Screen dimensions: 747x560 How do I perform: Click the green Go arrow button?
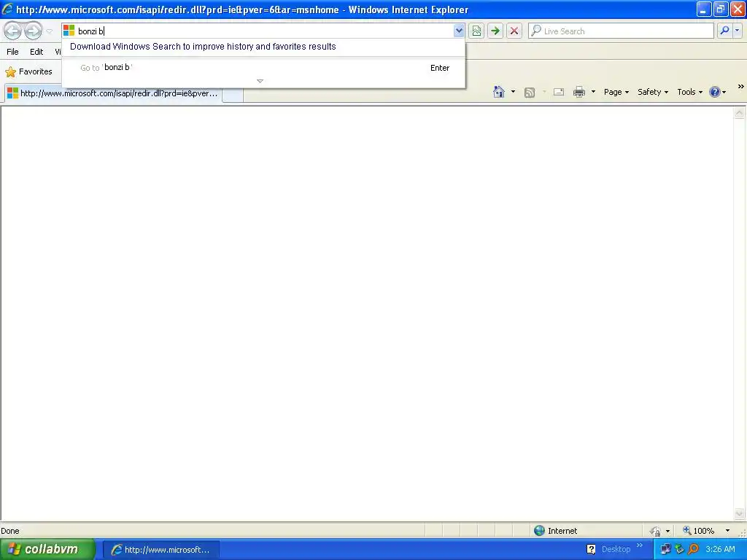coord(495,31)
